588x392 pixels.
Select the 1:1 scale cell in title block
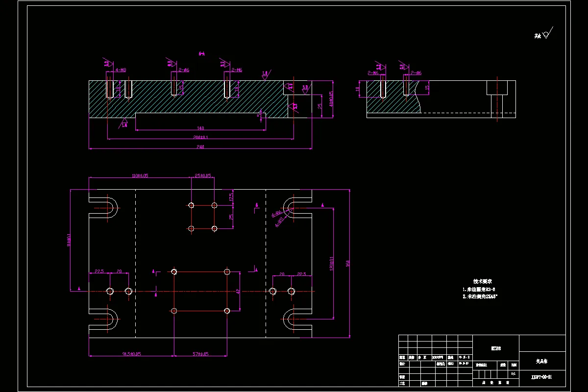pyautogui.click(x=513, y=373)
